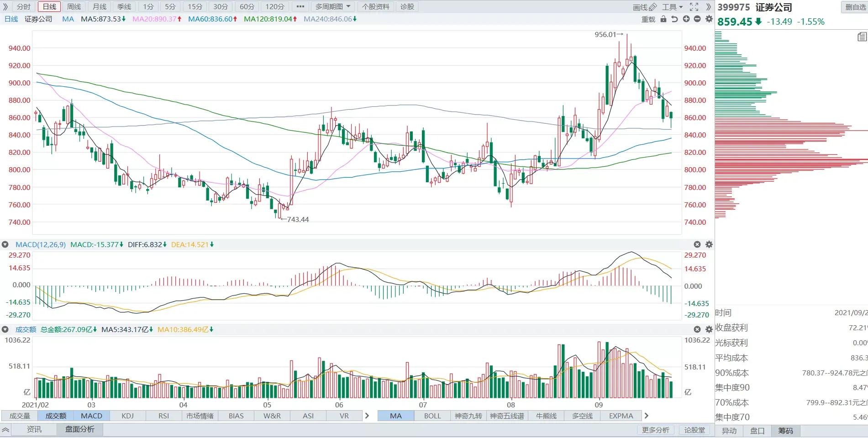Close the MACD indicator panel

click(697, 244)
